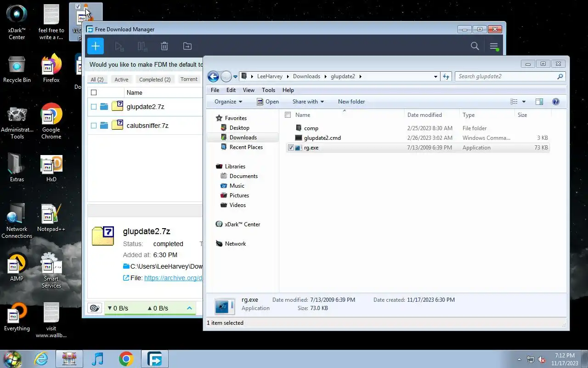588x368 pixels.
Task: Click New folder button
Action: pyautogui.click(x=351, y=102)
